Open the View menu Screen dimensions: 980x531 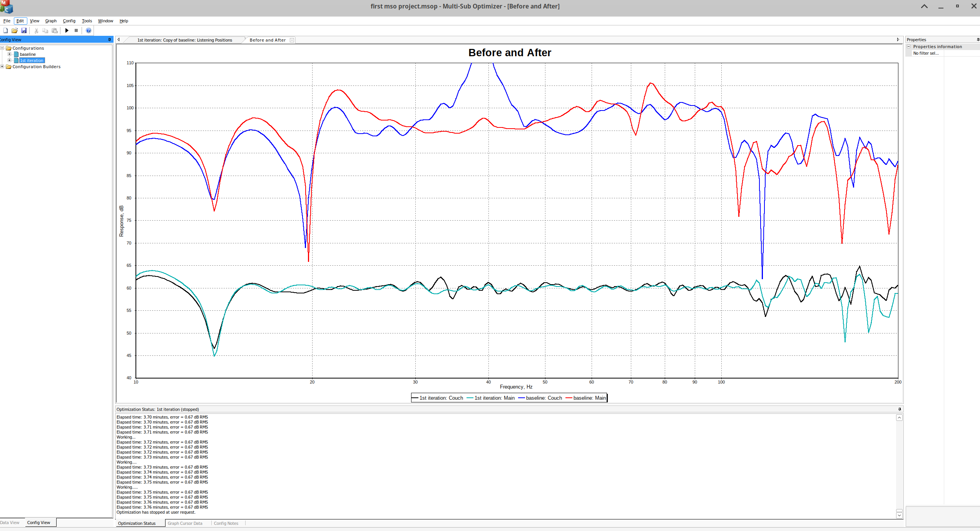35,21
